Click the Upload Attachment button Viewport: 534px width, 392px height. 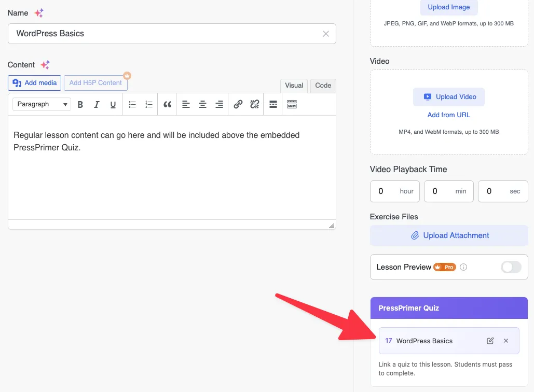pyautogui.click(x=449, y=235)
